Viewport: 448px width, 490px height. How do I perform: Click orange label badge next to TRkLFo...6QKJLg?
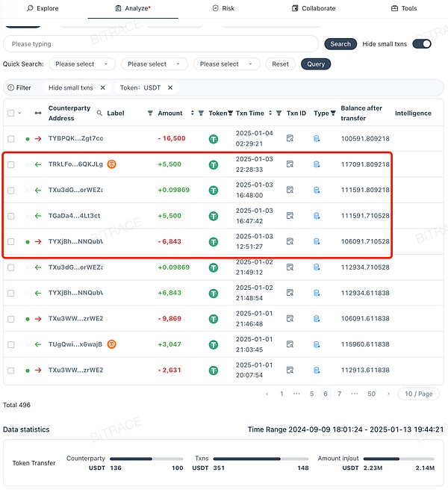coord(111,164)
